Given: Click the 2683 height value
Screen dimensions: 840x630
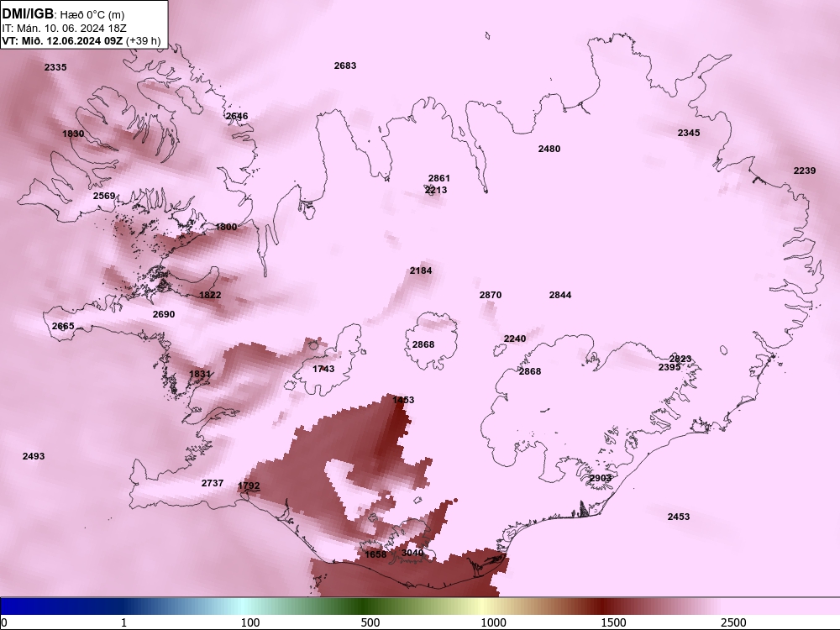Looking at the screenshot, I should [x=345, y=66].
